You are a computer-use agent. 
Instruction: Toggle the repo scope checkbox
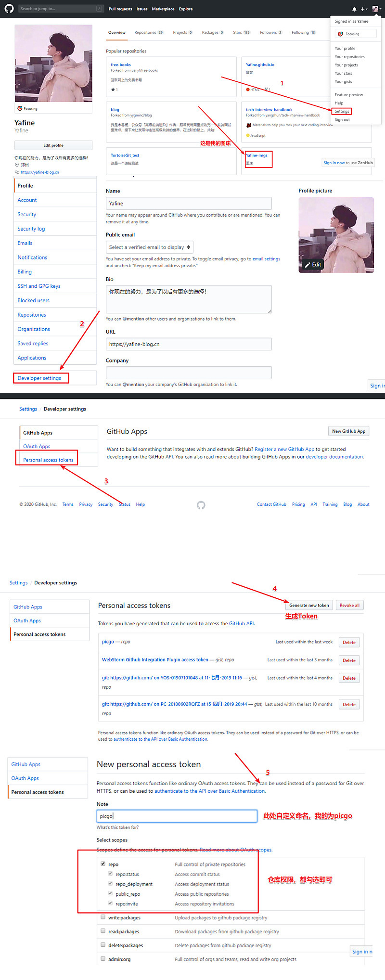[103, 864]
